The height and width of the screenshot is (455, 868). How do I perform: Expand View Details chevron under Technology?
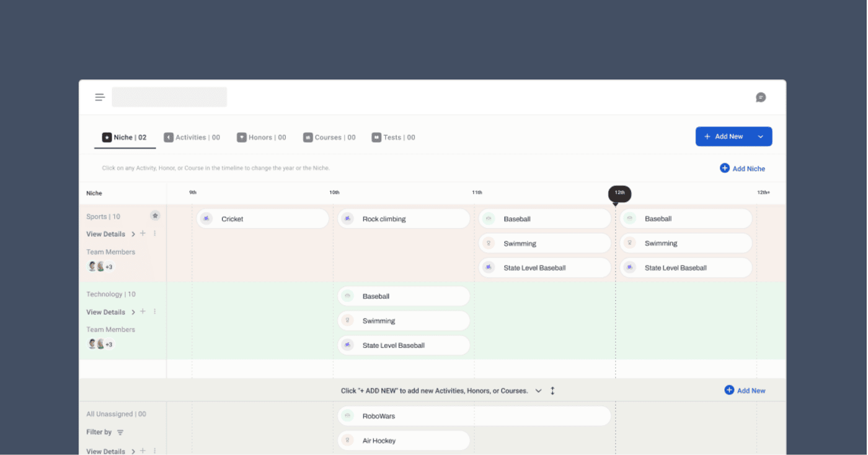(133, 312)
